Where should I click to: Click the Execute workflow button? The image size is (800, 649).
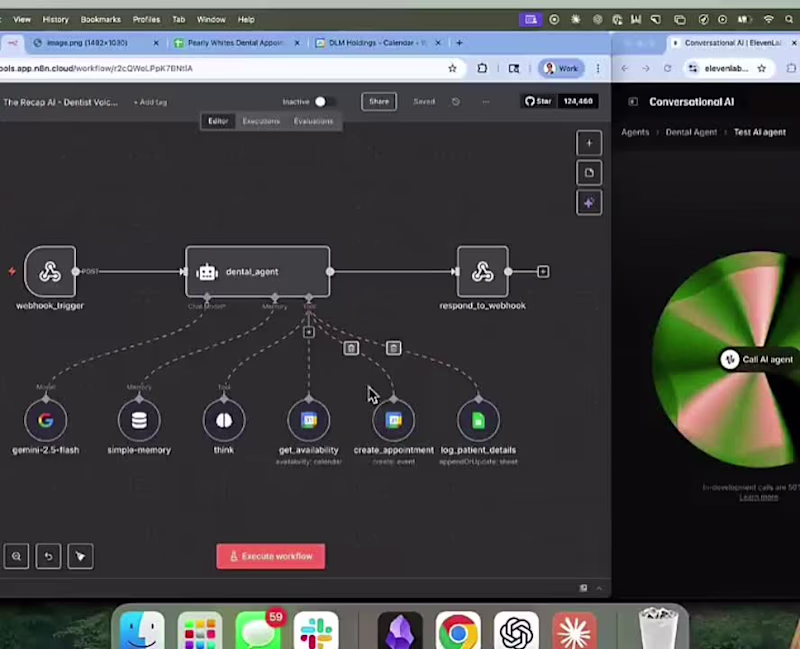270,556
